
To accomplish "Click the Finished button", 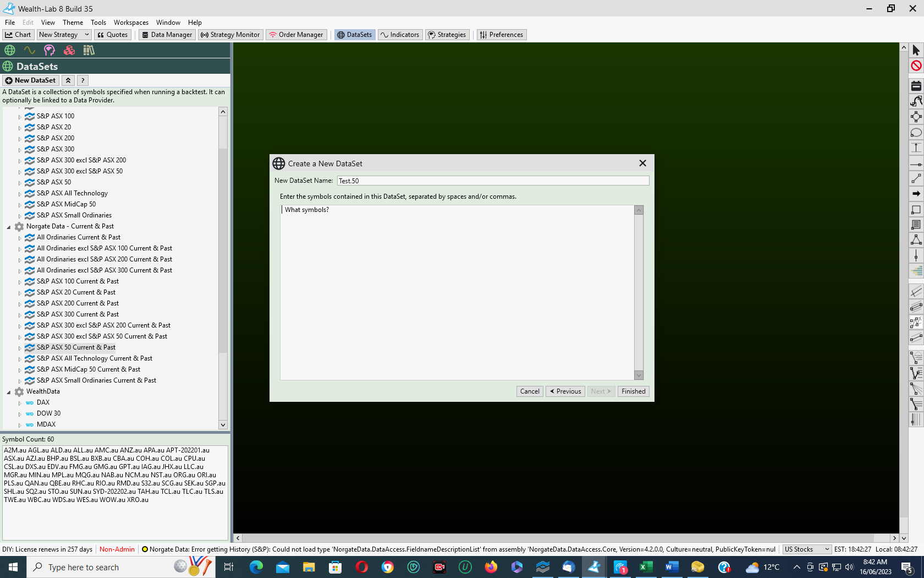I will click(x=634, y=391).
